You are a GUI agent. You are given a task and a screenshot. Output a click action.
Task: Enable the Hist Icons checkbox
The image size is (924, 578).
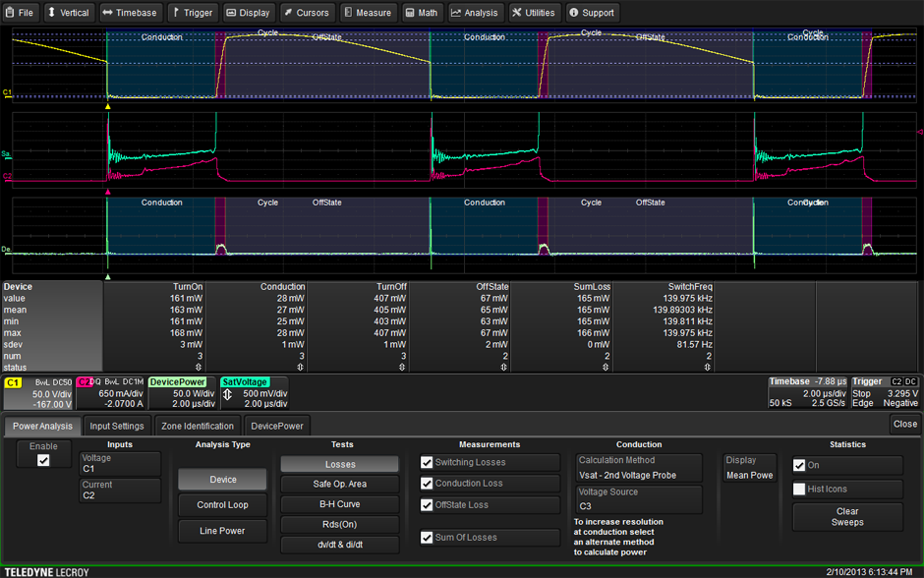pyautogui.click(x=799, y=489)
